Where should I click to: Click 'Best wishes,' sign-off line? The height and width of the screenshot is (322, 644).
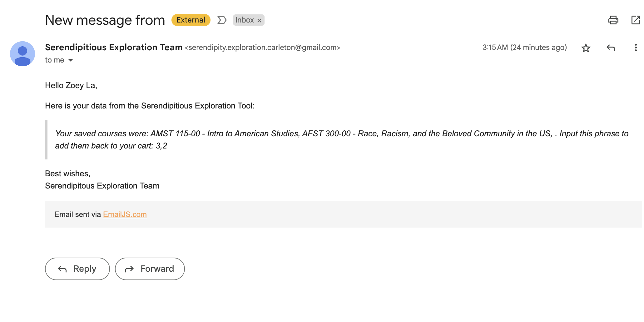(x=68, y=174)
